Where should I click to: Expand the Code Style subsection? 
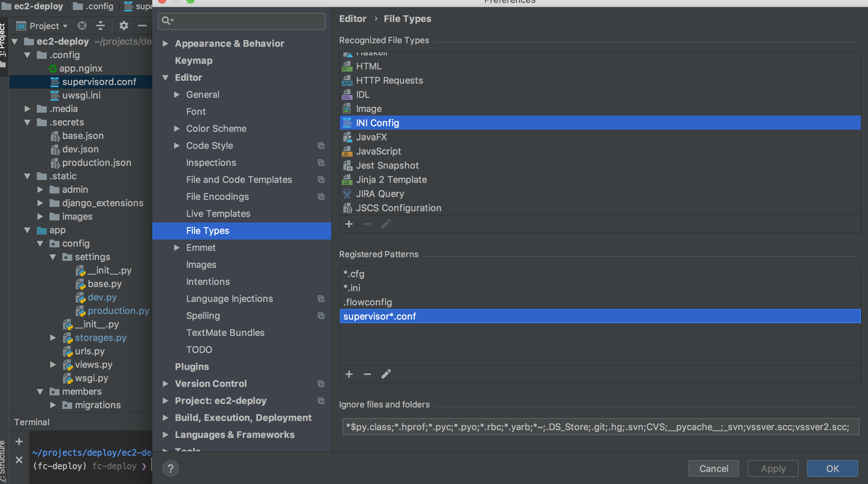click(177, 146)
